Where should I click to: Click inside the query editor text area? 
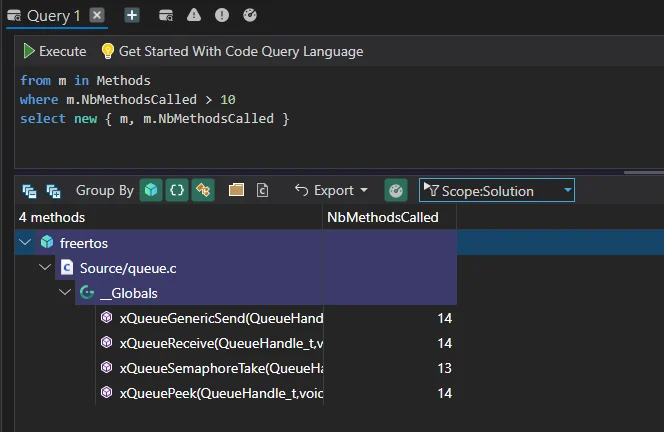coord(339,116)
